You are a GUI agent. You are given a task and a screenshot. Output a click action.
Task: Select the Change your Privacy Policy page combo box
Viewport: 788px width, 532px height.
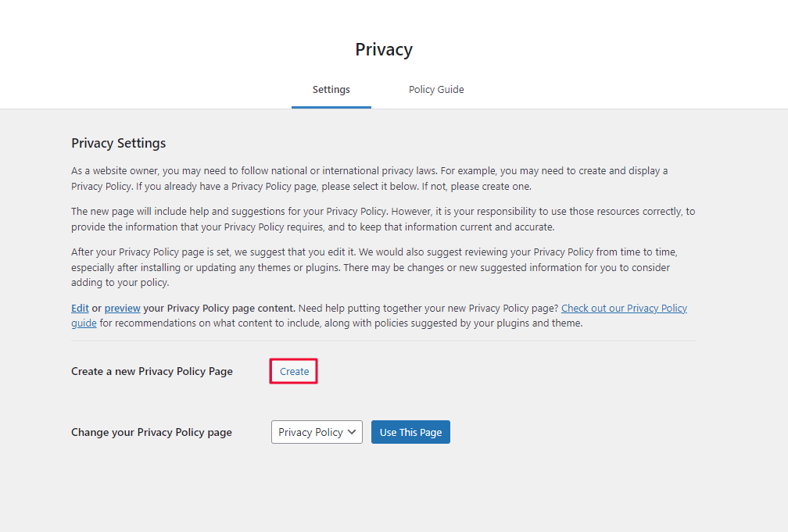317,431
